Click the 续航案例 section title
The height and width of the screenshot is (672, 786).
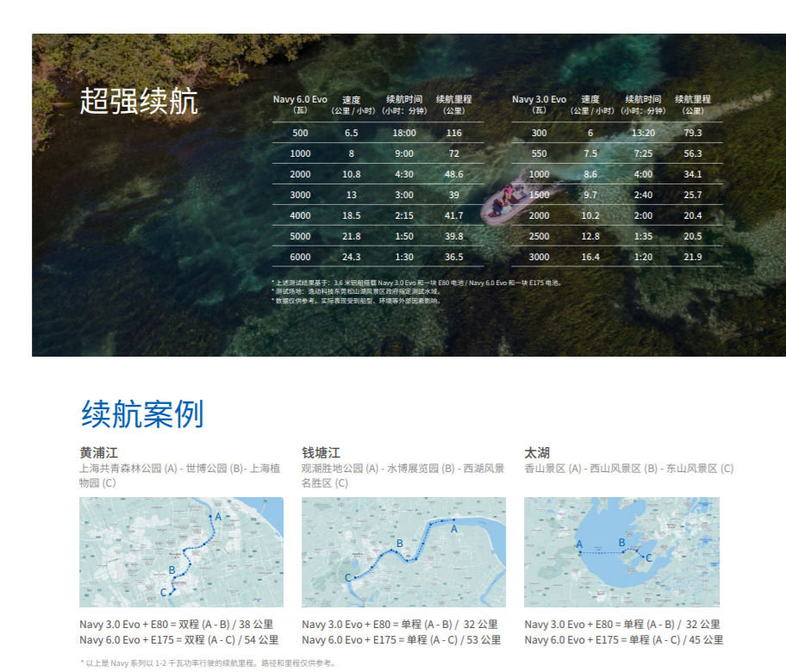[142, 414]
